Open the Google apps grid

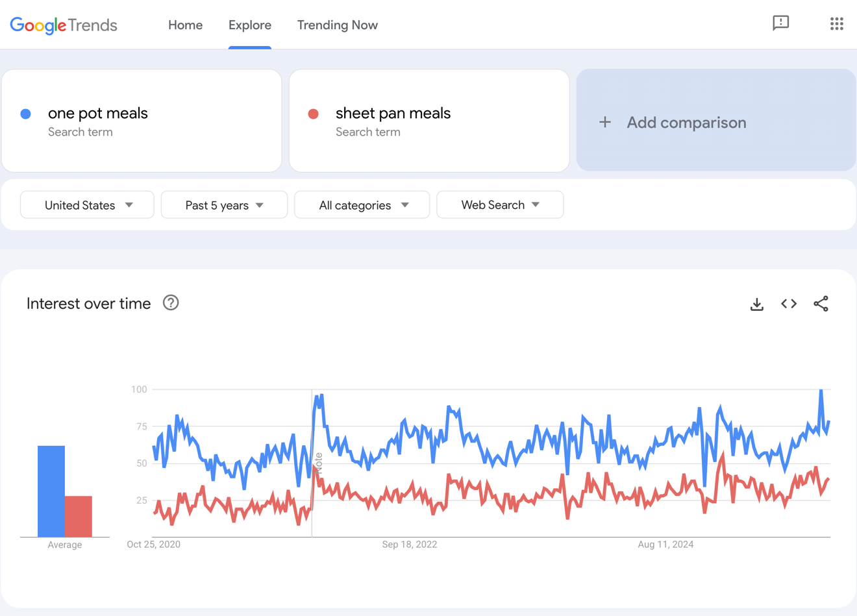click(x=836, y=23)
